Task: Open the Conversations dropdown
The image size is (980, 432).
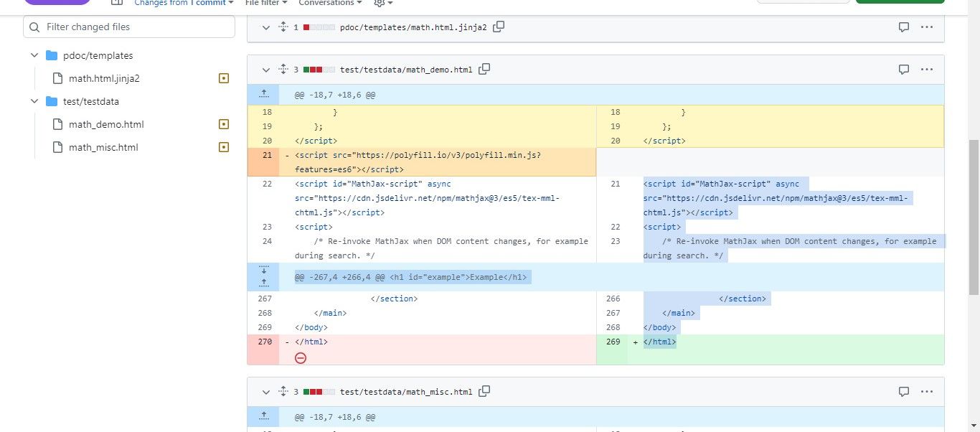Action: tap(330, 3)
